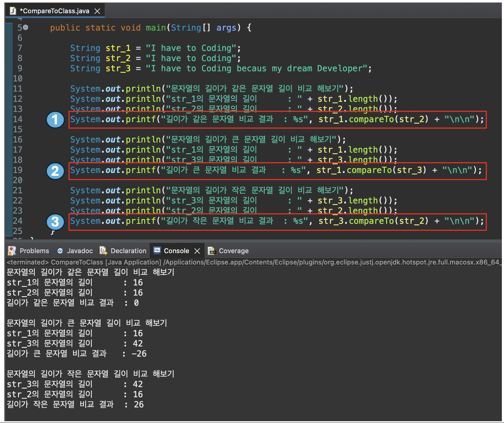Viewport: 504px width, 423px height.
Task: Click the Java file icon on editor tab
Action: point(13,11)
